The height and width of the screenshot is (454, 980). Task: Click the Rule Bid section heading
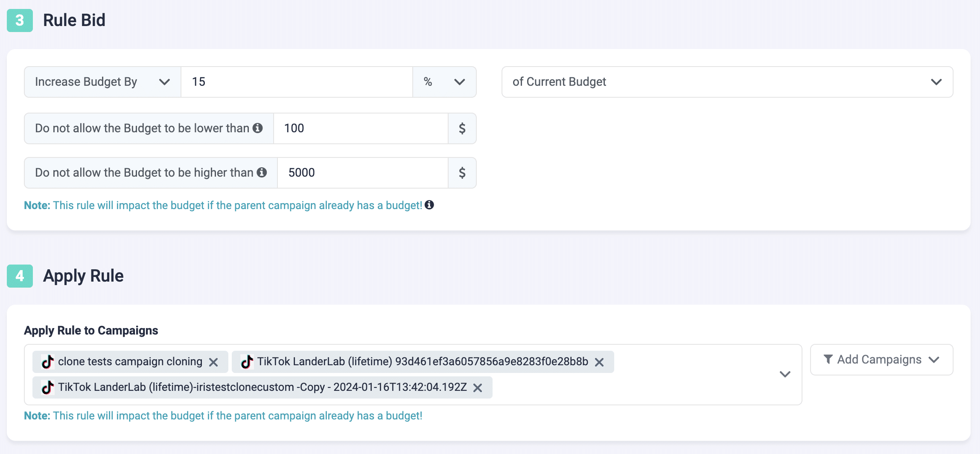pyautogui.click(x=74, y=20)
